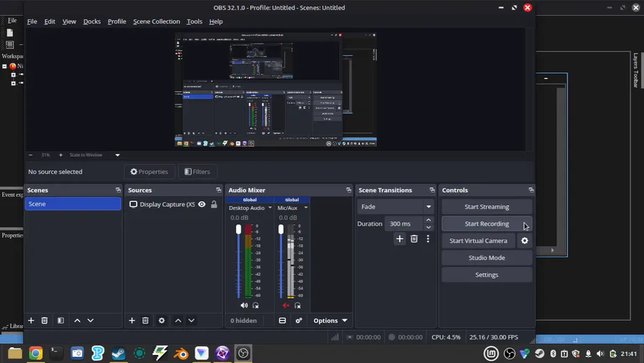Remove the configurable transition trash icon
Screen dimensions: 644x363
point(414,239)
